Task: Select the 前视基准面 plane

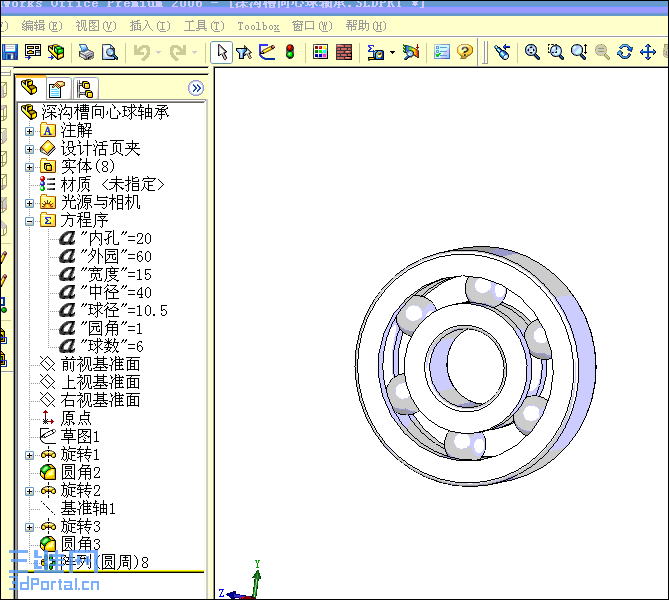Action: pyautogui.click(x=100, y=364)
